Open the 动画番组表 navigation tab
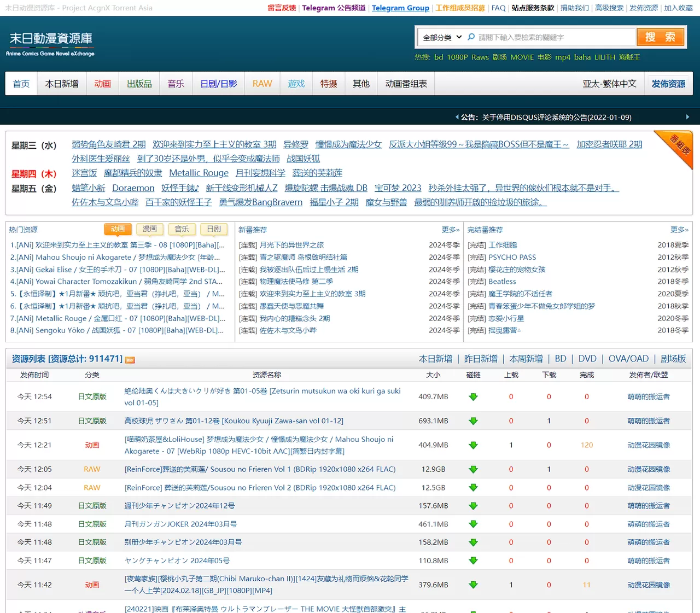700x613 pixels. [x=405, y=83]
